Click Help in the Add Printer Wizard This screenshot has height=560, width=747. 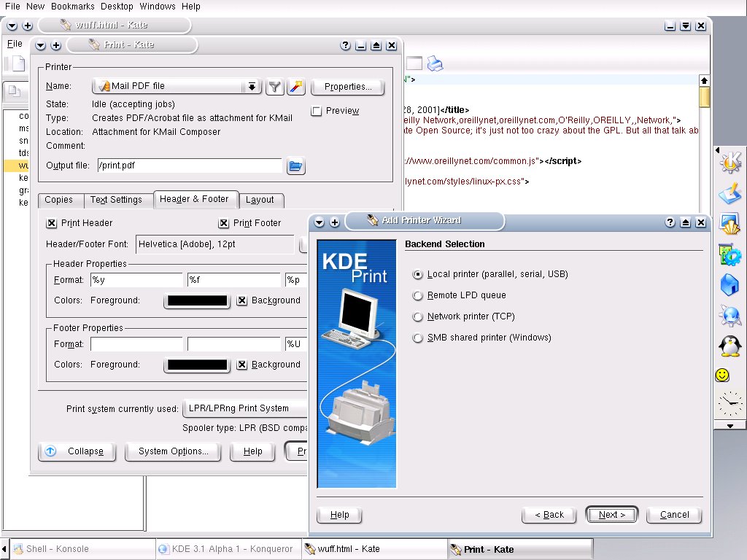339,515
